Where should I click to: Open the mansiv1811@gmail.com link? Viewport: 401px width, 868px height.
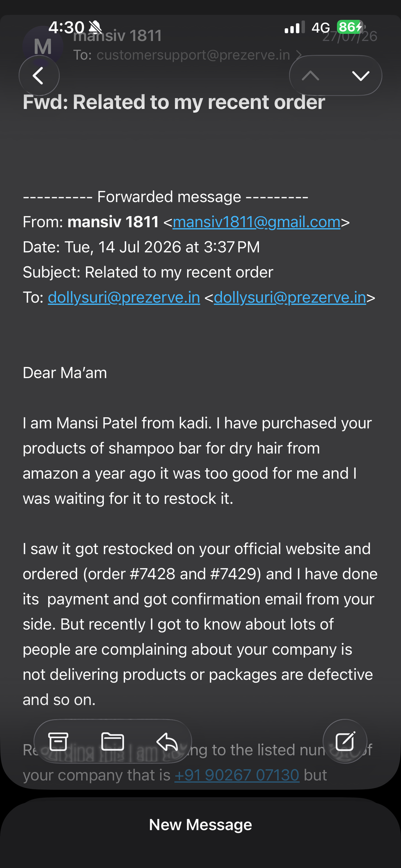tap(256, 222)
